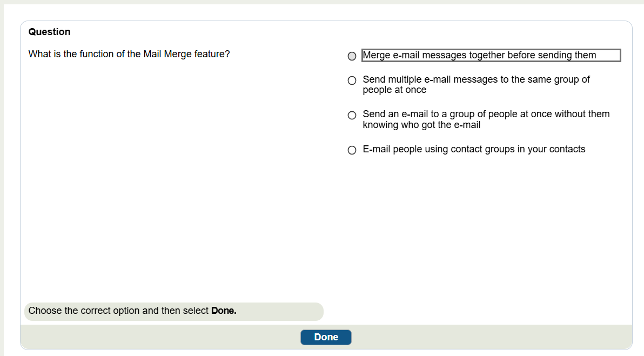The width and height of the screenshot is (644, 356).
Task: Click the second radio button from the top
Action: 352,80
